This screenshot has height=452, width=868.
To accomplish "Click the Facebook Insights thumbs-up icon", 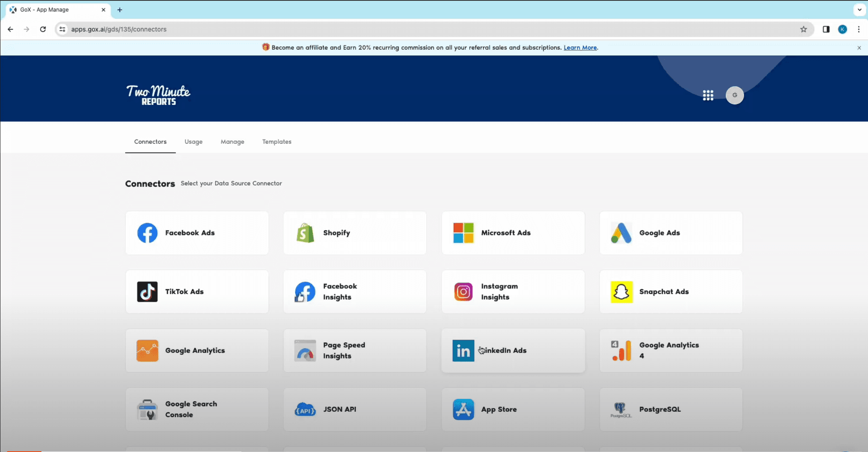I will [x=305, y=292].
